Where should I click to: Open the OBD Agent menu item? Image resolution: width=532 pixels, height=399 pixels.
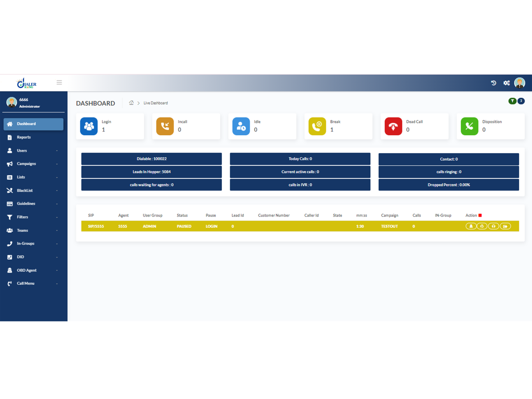click(x=27, y=270)
